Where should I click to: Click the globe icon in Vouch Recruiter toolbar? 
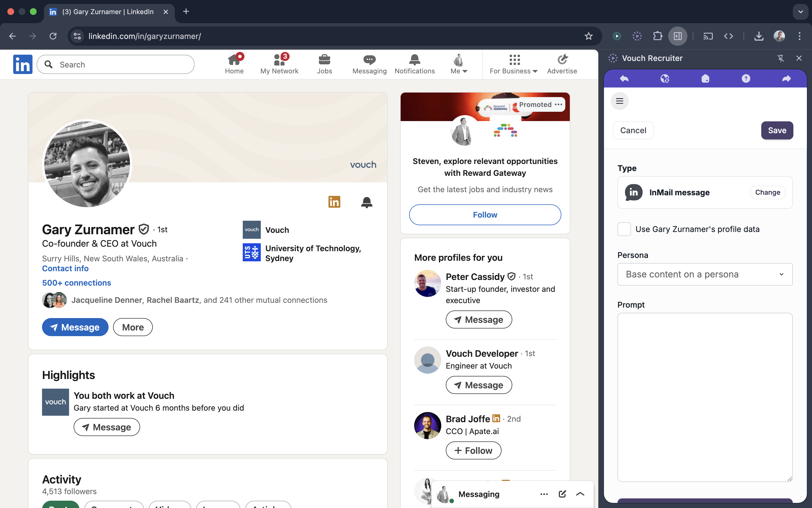pyautogui.click(x=665, y=79)
